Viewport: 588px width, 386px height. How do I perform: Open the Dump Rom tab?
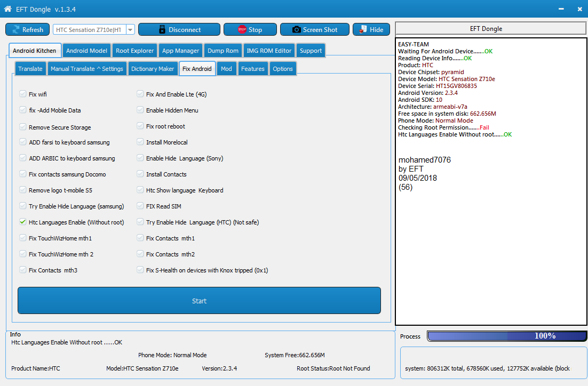(x=223, y=51)
